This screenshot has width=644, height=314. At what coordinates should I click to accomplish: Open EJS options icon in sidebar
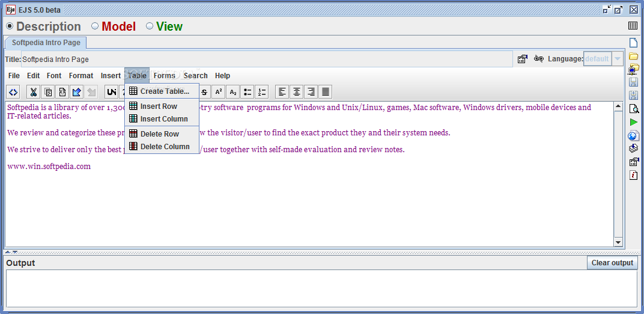coord(633,162)
